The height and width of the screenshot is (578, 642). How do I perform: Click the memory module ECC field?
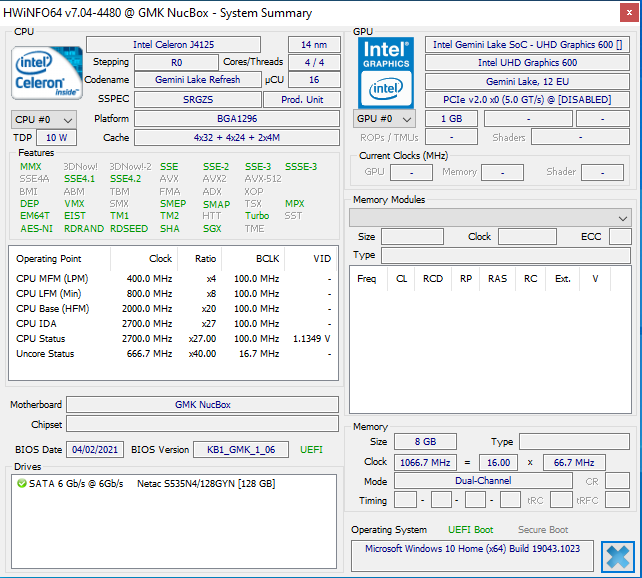pyautogui.click(x=620, y=237)
